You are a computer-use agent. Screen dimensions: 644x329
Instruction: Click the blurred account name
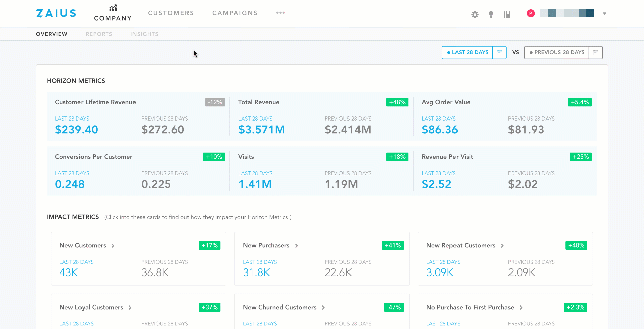click(567, 13)
